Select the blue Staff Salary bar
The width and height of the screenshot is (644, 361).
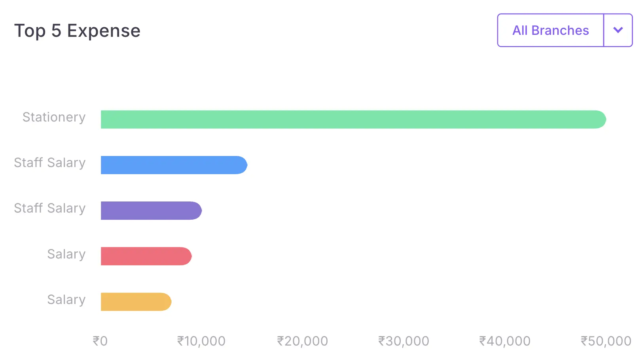[x=173, y=165]
